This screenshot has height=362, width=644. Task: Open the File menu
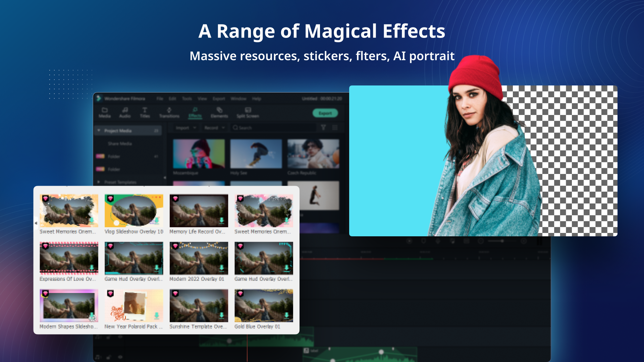[160, 99]
